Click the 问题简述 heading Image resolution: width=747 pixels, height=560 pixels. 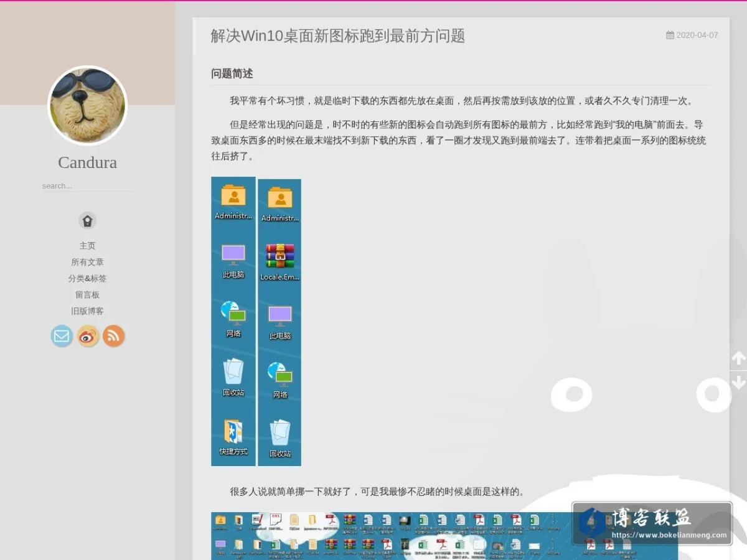coord(232,73)
